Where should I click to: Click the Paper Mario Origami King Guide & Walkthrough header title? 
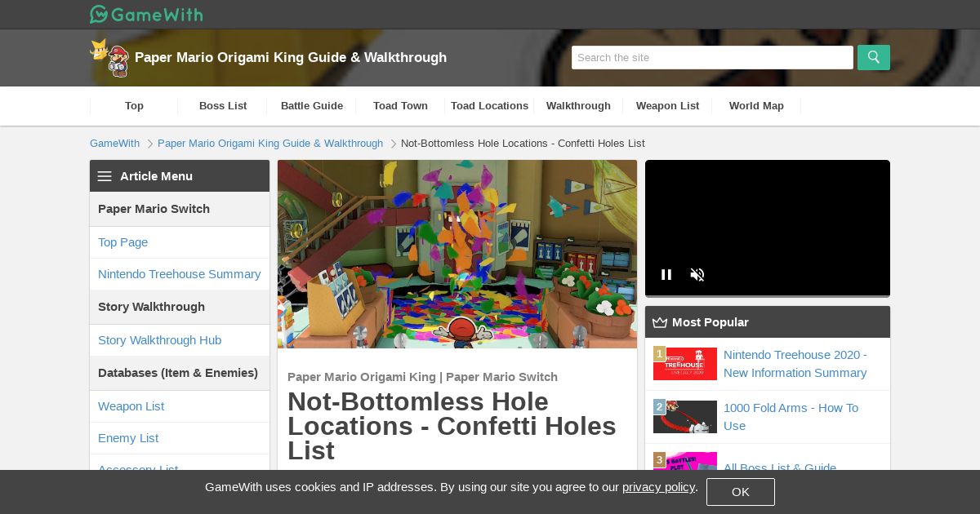click(x=291, y=58)
